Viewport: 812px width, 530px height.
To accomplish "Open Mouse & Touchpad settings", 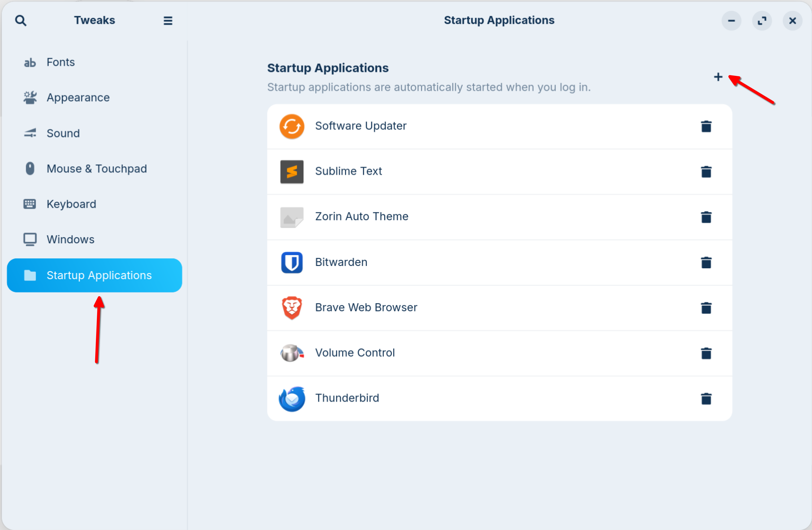I will click(x=97, y=168).
